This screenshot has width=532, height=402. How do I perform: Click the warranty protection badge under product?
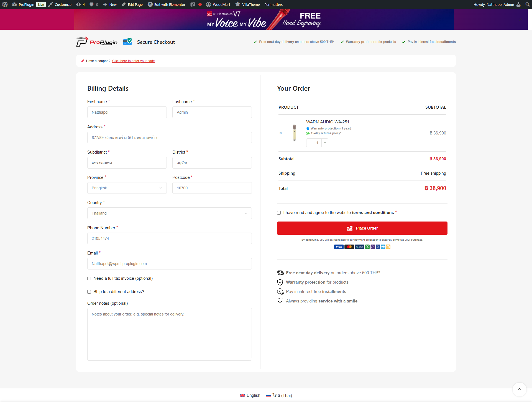coord(329,128)
